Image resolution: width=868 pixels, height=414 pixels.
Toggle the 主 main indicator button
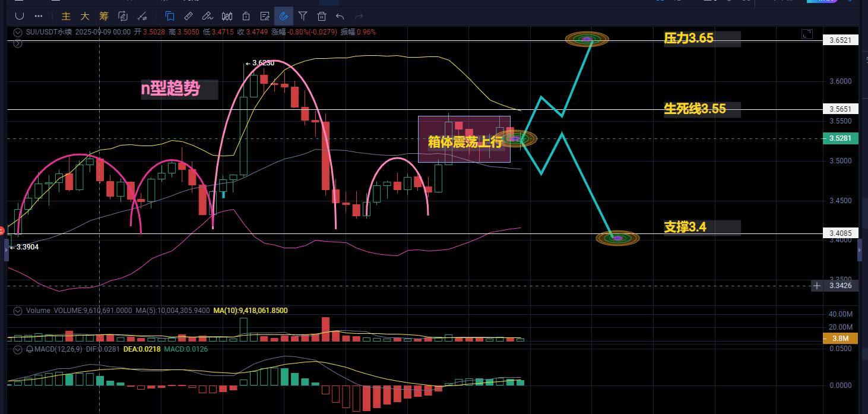click(66, 16)
